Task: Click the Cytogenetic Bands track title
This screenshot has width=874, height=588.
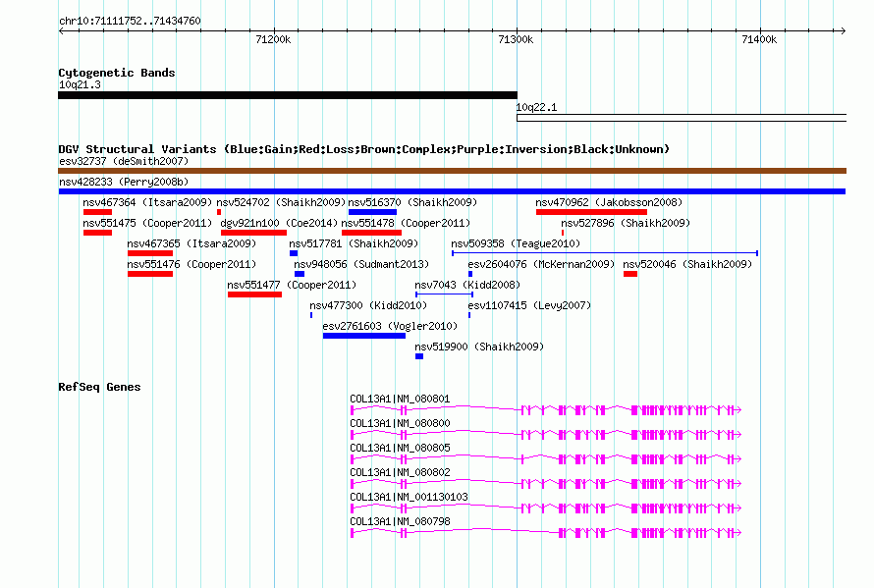Action: (117, 73)
